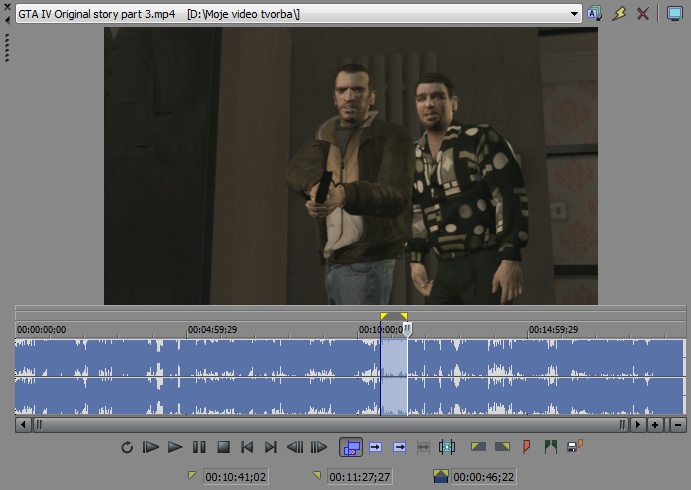Set the In point mark
The width and height of the screenshot is (691, 490).
pos(478,447)
